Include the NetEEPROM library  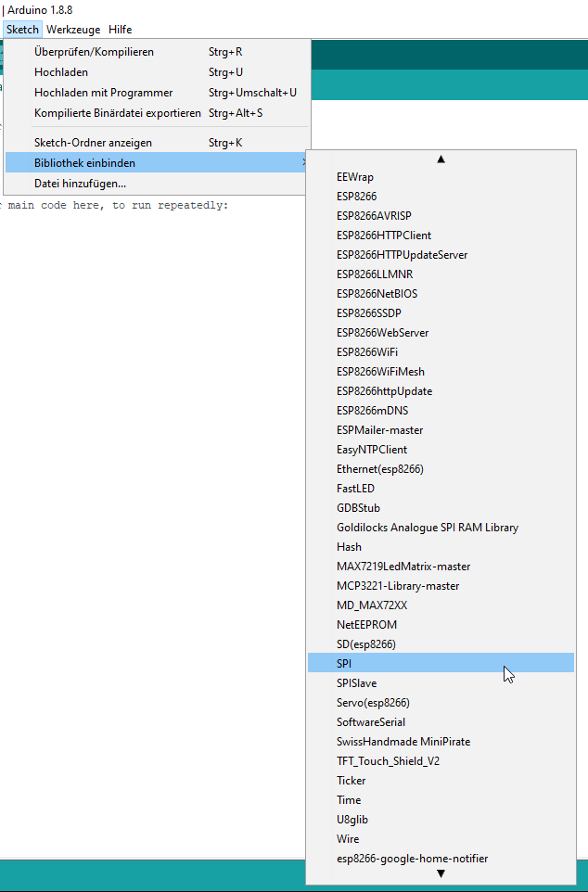(441, 625)
